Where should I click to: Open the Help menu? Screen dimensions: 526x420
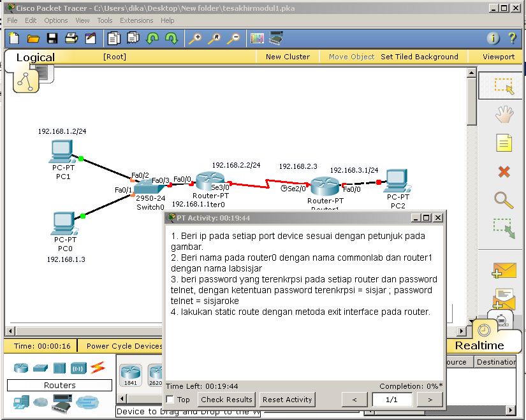click(168, 20)
